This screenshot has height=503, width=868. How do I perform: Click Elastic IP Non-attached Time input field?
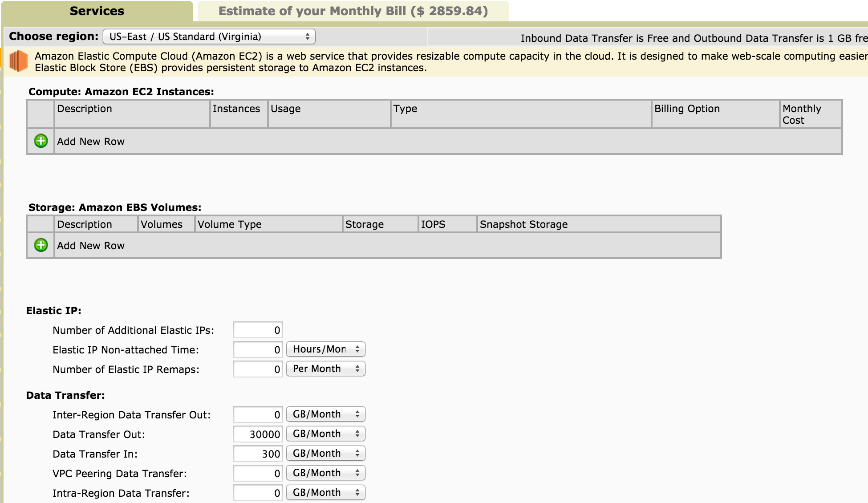pyautogui.click(x=257, y=348)
